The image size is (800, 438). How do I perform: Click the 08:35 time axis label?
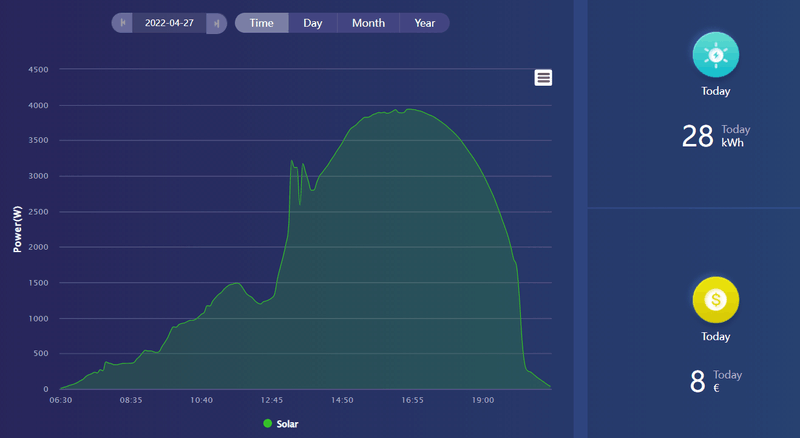tap(131, 400)
